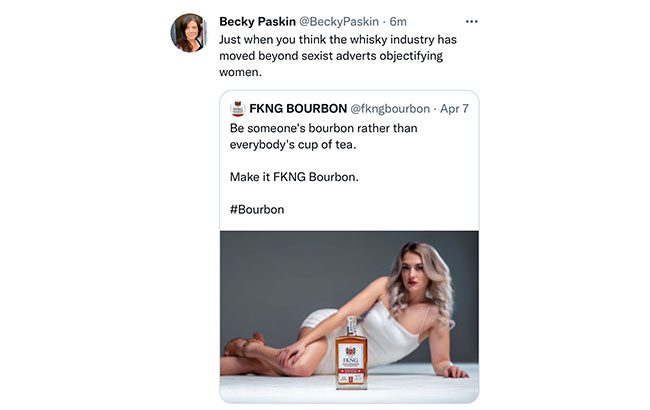The height and width of the screenshot is (410, 650).
Task: Open the tweet's three-dot more menu
Action: tap(471, 21)
